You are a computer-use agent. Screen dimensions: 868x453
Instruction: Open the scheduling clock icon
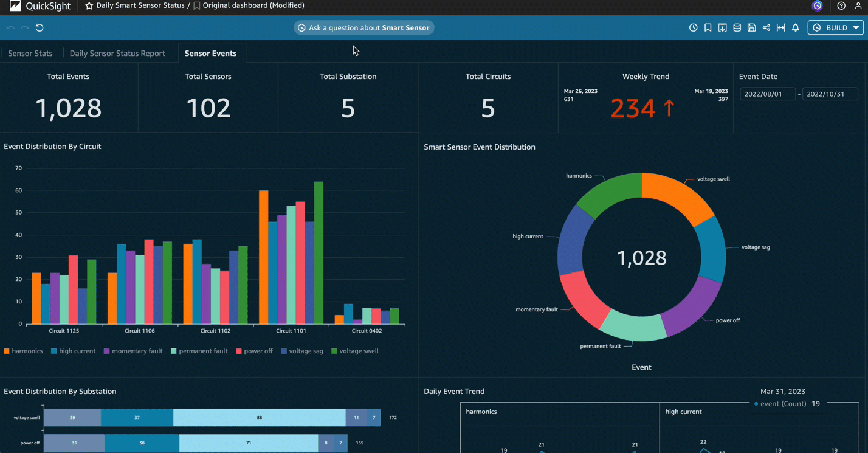(694, 27)
